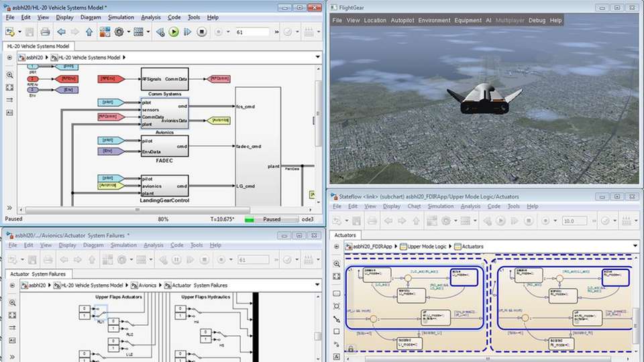Open FlightGear's Environment menu
This screenshot has width=644, height=362.
pyautogui.click(x=434, y=20)
